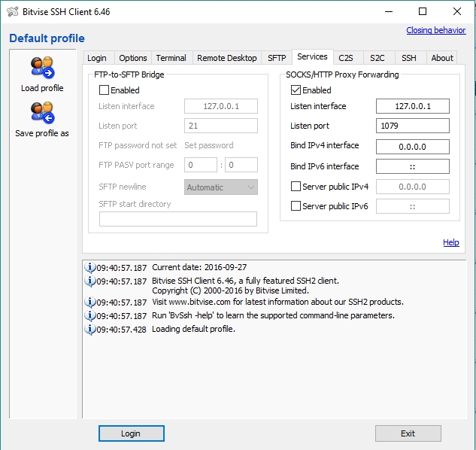Click the first FTP PASV port range field

point(201,165)
